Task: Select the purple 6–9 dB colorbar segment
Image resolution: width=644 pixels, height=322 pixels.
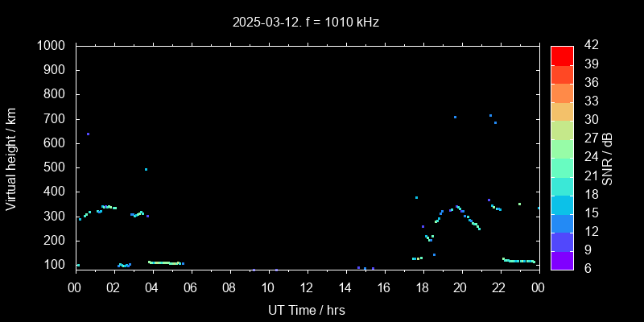Action: (x=562, y=260)
